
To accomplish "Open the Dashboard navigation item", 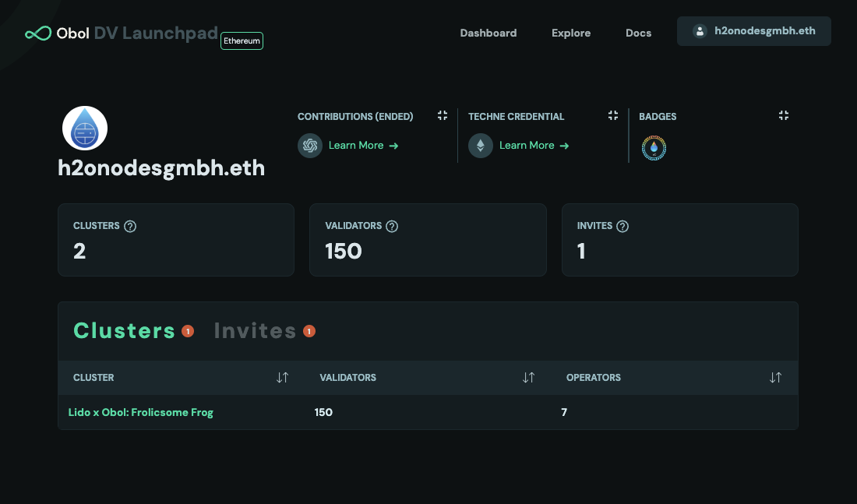I will coord(488,33).
